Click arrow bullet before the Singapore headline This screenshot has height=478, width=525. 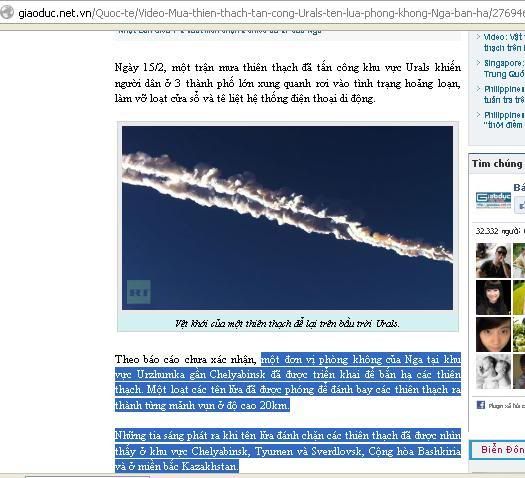[478, 63]
